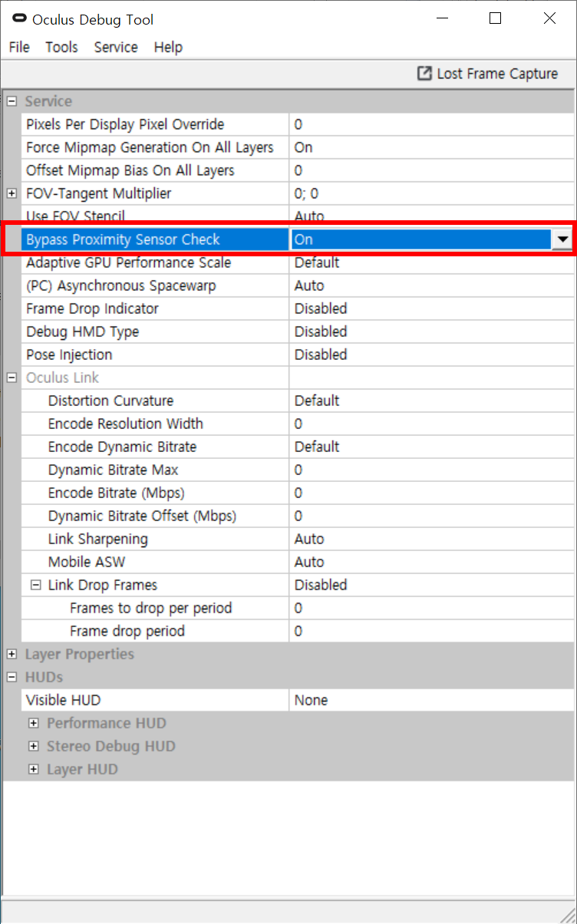577x924 pixels.
Task: Expand the Stereo Debug HUD group
Action: click(x=33, y=746)
